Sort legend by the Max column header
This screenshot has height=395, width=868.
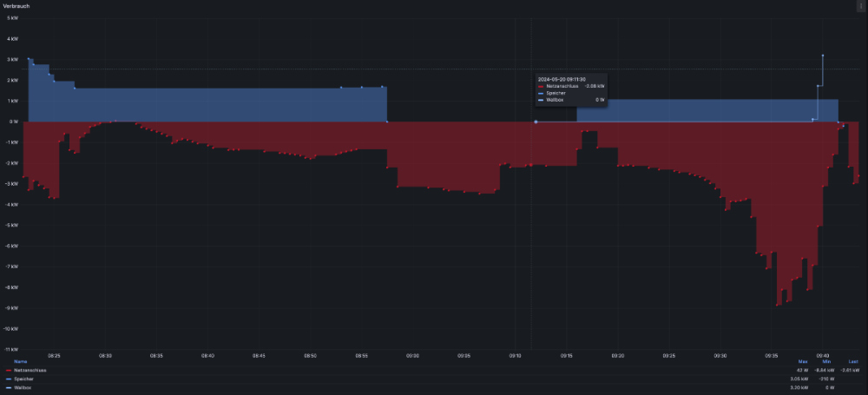[x=803, y=361]
